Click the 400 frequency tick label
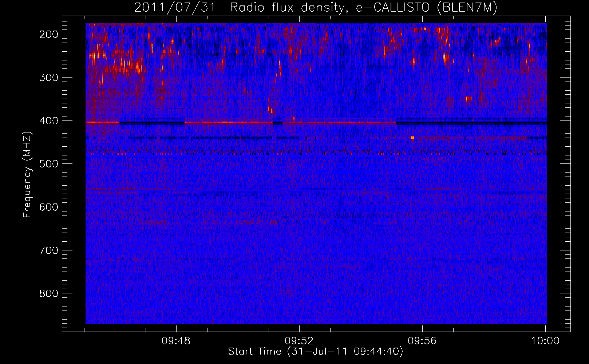The image size is (589, 364). (48, 121)
